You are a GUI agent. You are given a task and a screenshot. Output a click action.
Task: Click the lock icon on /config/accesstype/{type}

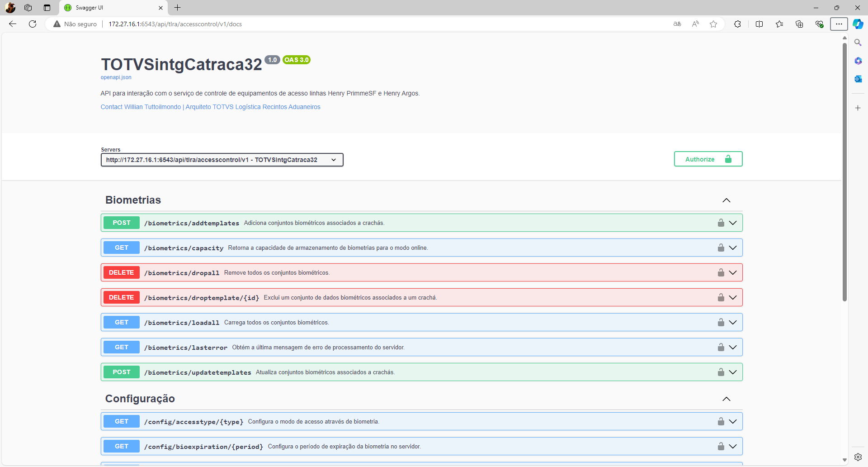click(721, 421)
